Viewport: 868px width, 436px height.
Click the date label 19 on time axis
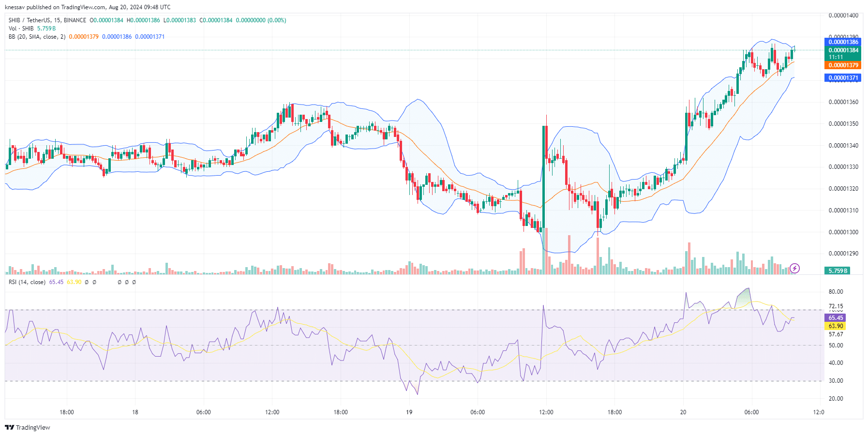[x=409, y=412]
